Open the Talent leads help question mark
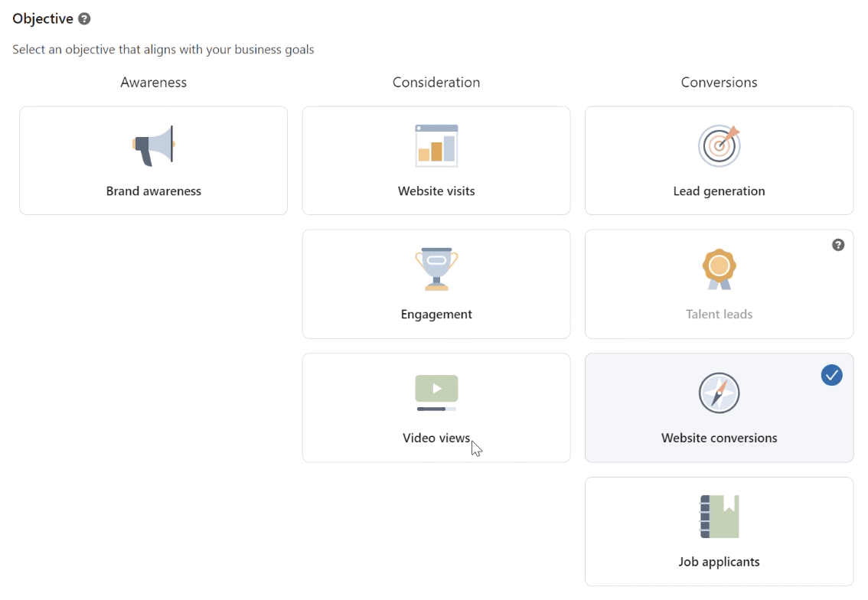 (838, 245)
